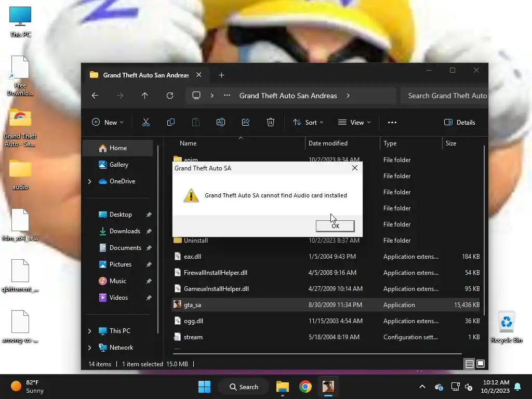
Task: Close the Grand Theft Auto San Andreas tab
Action: pyautogui.click(x=199, y=75)
